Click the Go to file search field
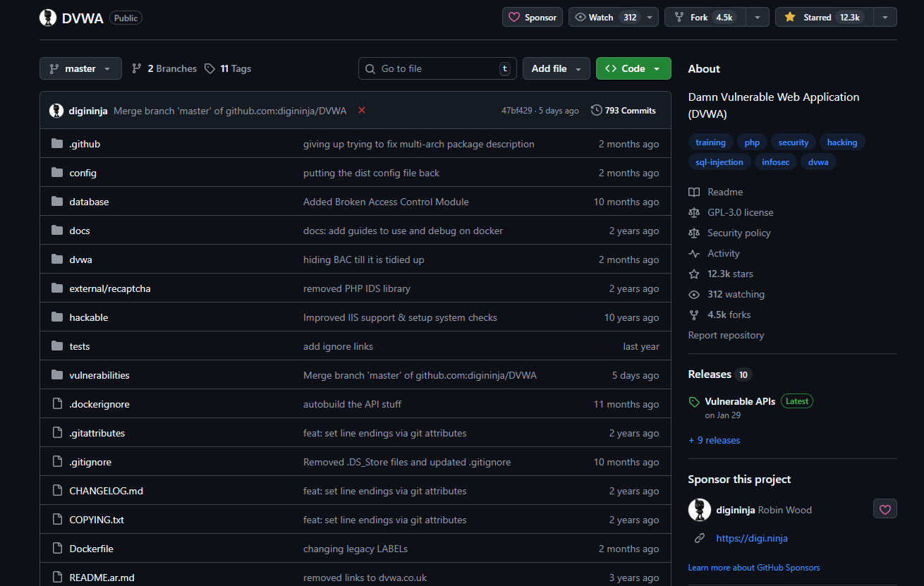Viewport: 924px width, 586px height. (437, 68)
